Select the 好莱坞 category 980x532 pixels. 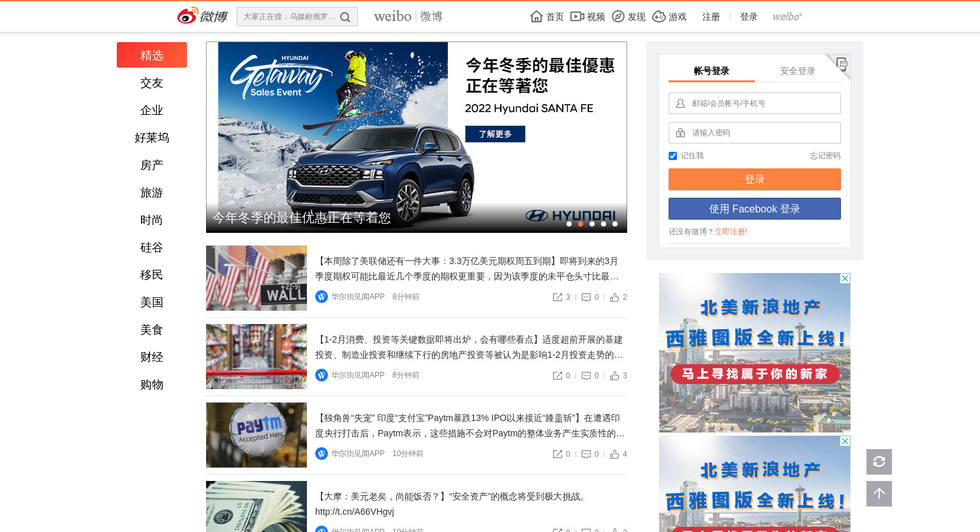tap(152, 138)
